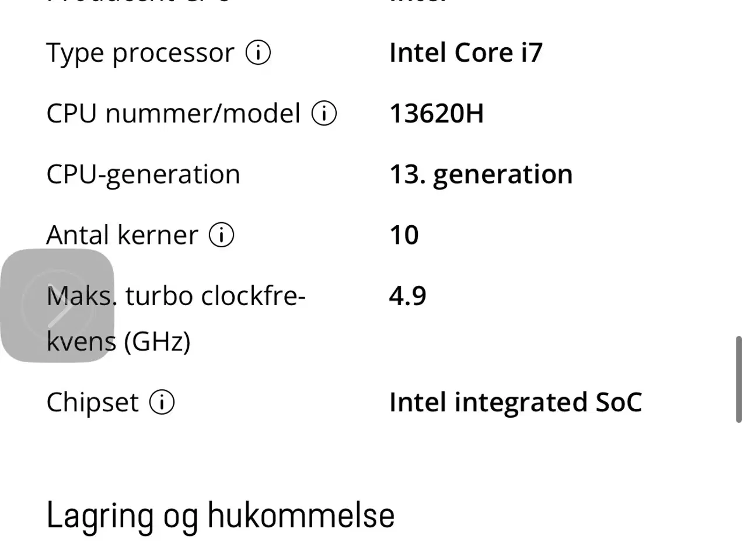
Task: Select the Intel integrated SoC value
Action: pyautogui.click(x=515, y=402)
